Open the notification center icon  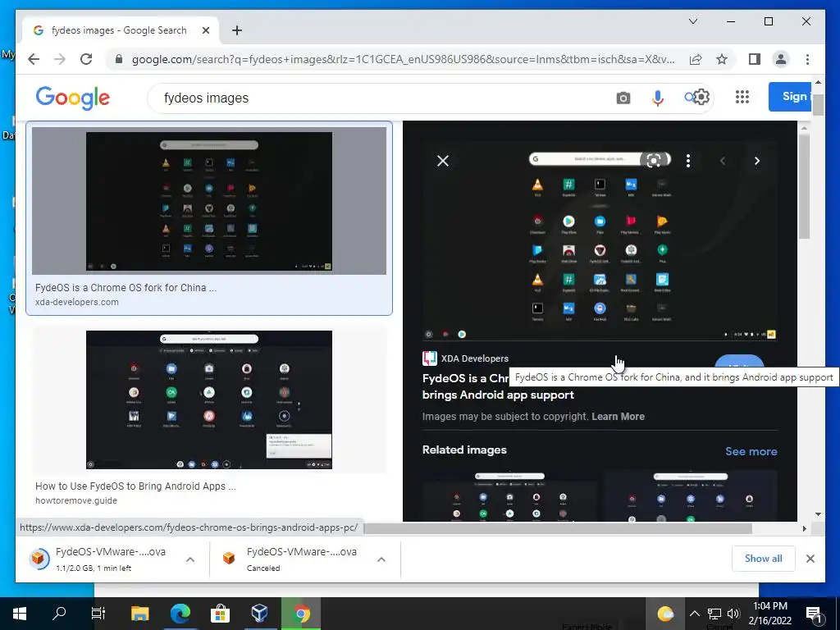tap(814, 614)
